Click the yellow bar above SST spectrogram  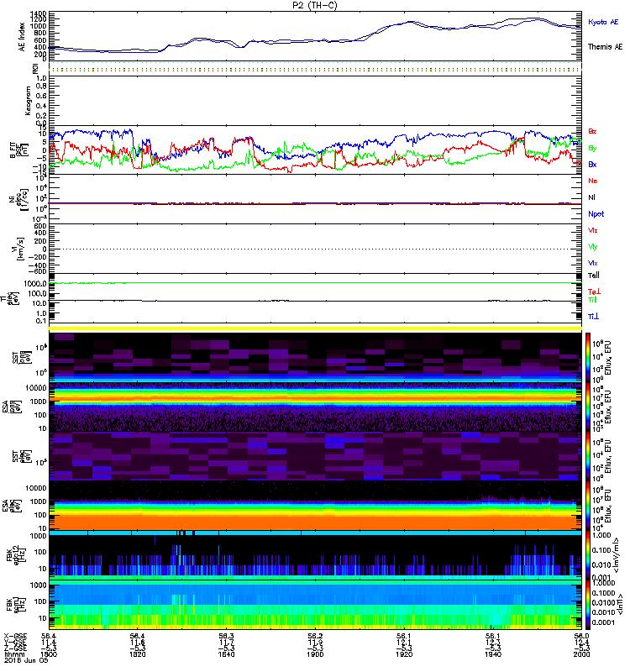(316, 328)
